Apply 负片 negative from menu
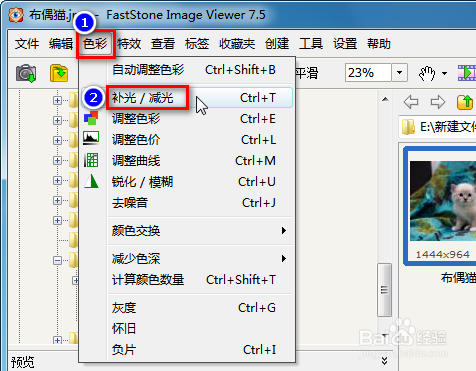This screenshot has width=476, height=371. [x=187, y=350]
